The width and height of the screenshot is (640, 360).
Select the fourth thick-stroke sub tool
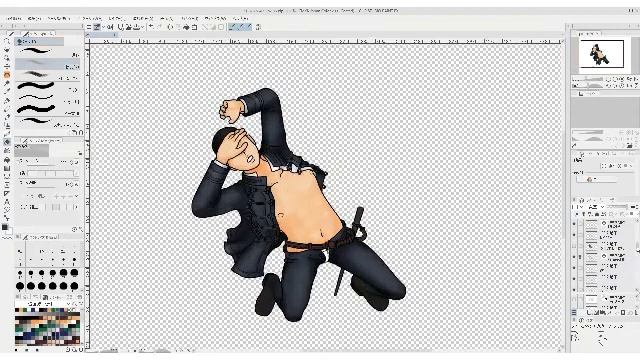[x=48, y=86]
